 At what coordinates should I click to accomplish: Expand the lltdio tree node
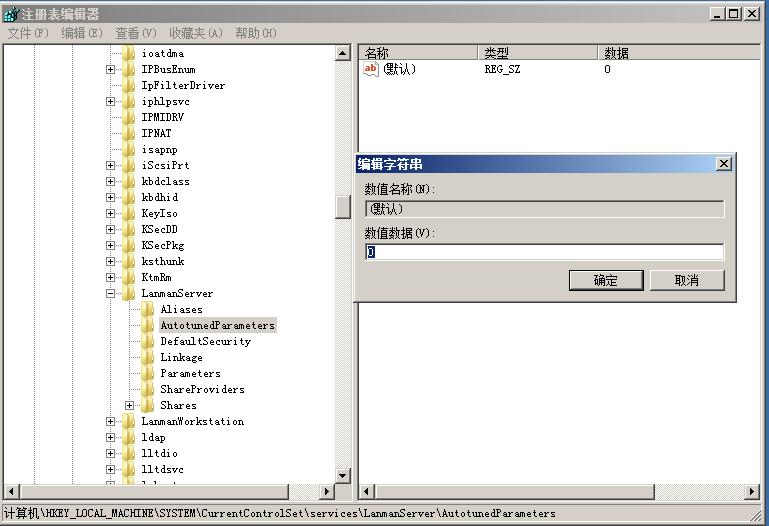(x=110, y=453)
